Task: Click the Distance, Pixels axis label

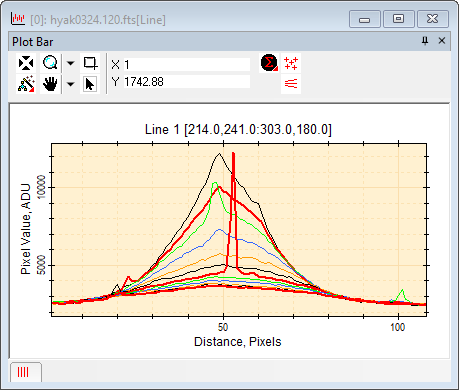Action: click(238, 342)
